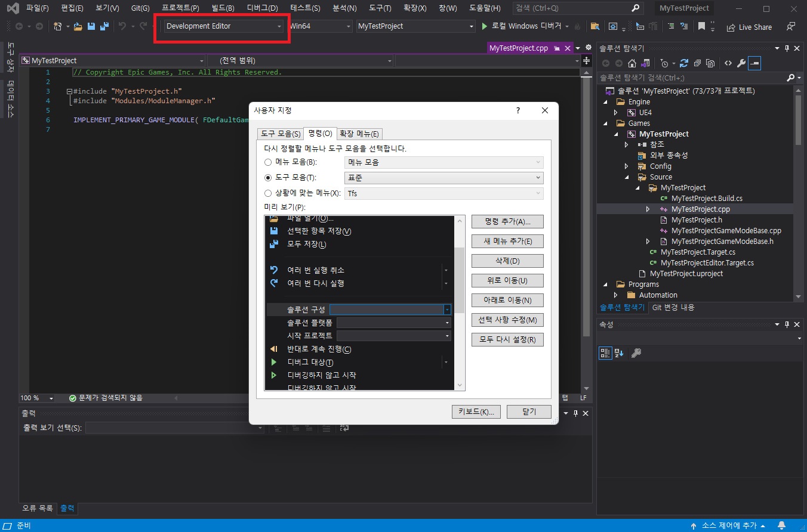This screenshot has width=807, height=532.
Task: Click Solution Explorer preview selected items icon
Action: click(x=754, y=63)
